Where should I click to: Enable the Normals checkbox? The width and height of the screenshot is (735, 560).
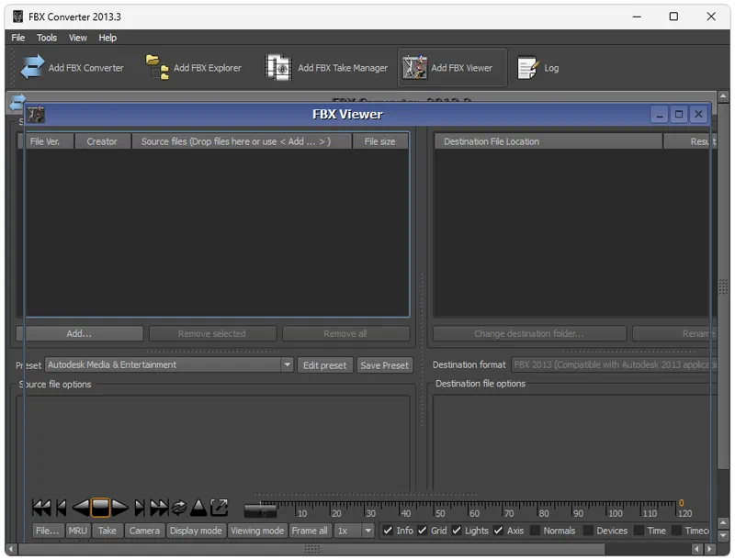[535, 531]
